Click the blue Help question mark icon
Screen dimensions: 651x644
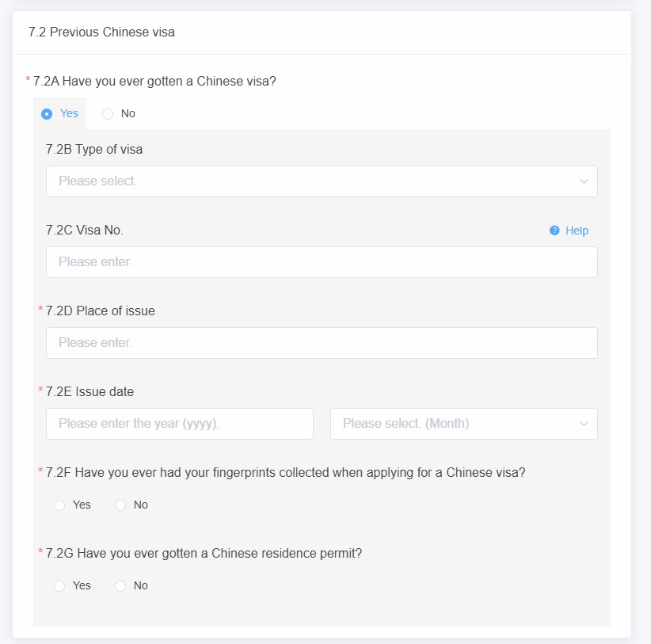pyautogui.click(x=554, y=231)
